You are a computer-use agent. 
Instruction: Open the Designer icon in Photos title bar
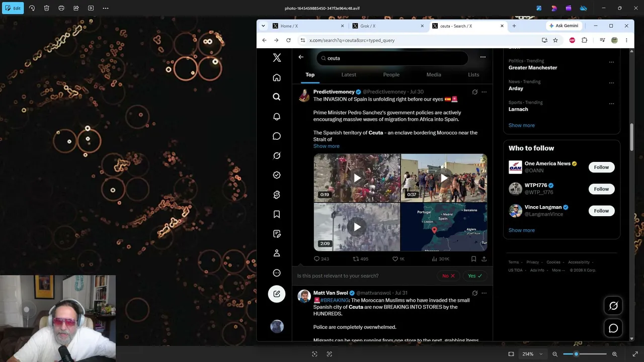[554, 8]
